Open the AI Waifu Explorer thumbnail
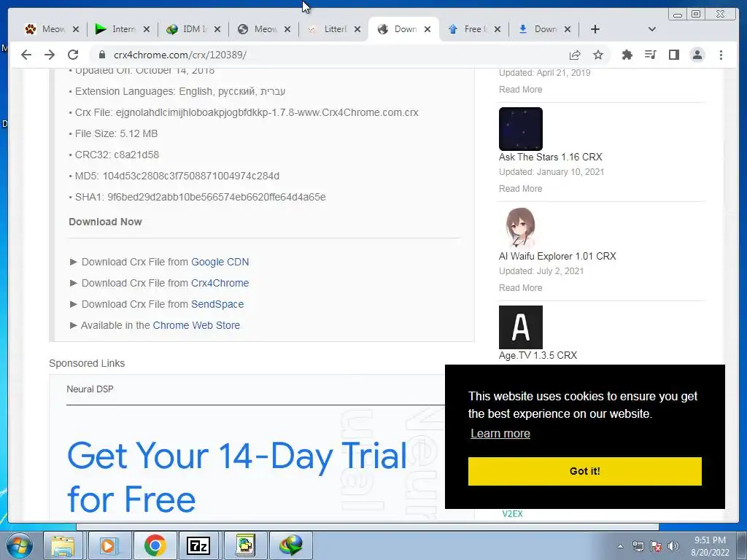 (x=521, y=228)
